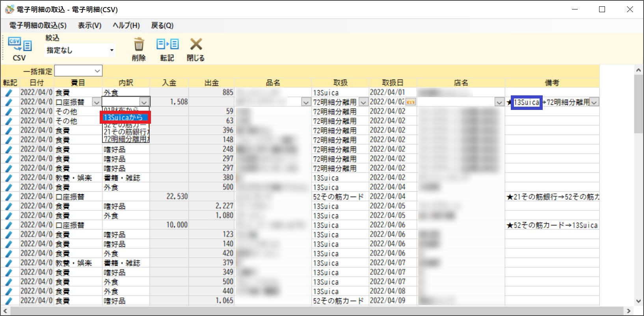Click pencil icon of the 1,065 出金 row
This screenshot has height=316, width=644.
coord(9,301)
